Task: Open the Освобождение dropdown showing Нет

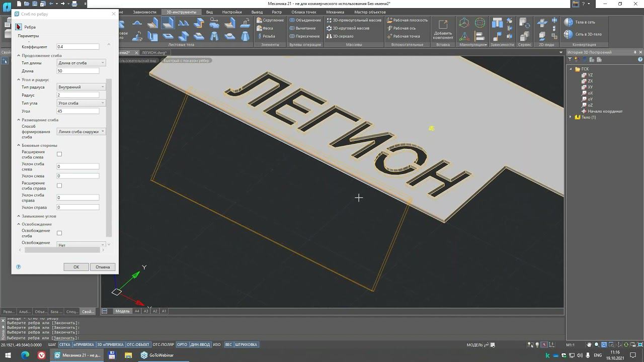Action: [x=81, y=245]
